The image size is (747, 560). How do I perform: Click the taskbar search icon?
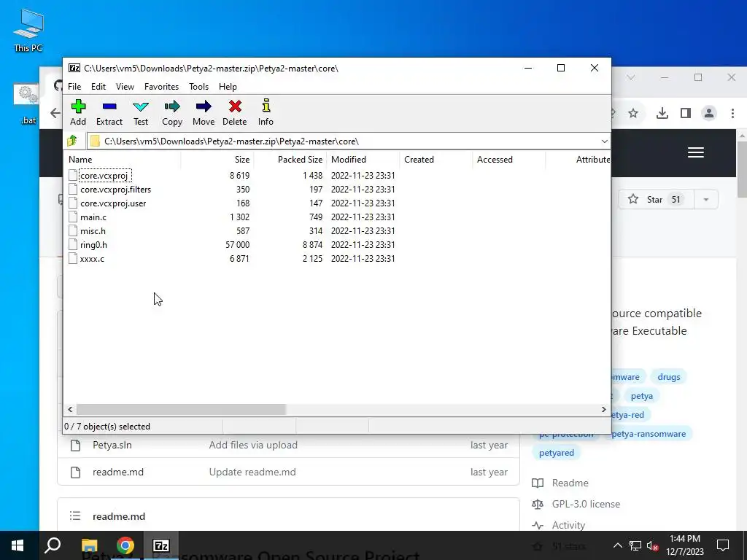pos(53,545)
